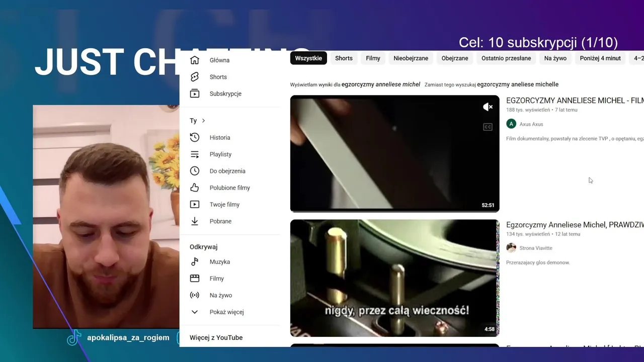The height and width of the screenshot is (362, 644).
Task: Open the Strona Viavitte channel name
Action: (536, 248)
